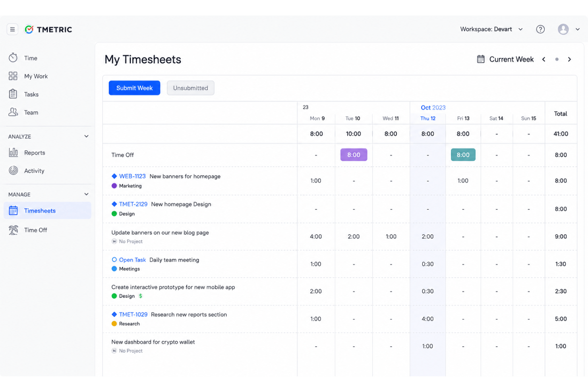This screenshot has width=588, height=392.
Task: Collapse the MANAGE section
Action: pos(86,195)
